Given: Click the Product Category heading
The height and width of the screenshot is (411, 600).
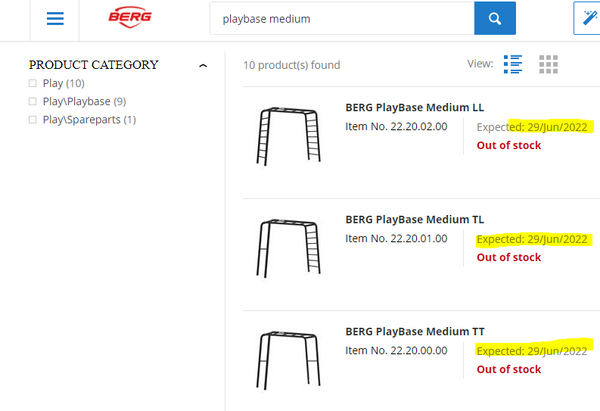Looking at the screenshot, I should pos(93,65).
